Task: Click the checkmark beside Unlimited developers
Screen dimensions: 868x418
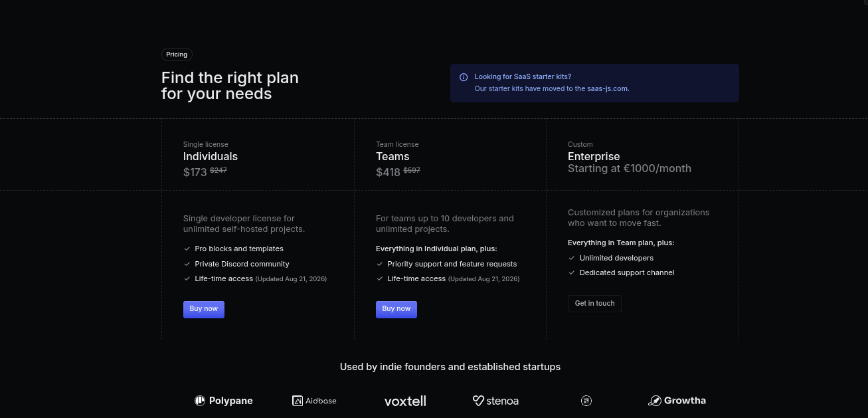Action: [572, 258]
